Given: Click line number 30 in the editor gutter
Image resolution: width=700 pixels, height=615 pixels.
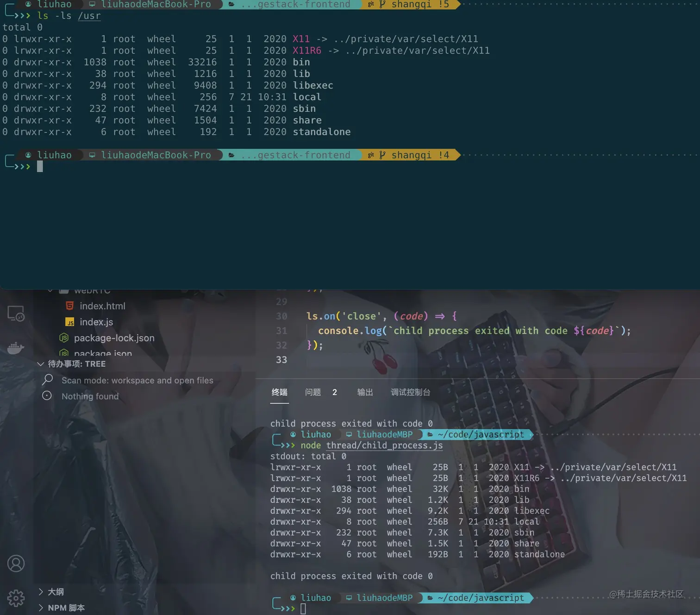Looking at the screenshot, I should pos(281,316).
